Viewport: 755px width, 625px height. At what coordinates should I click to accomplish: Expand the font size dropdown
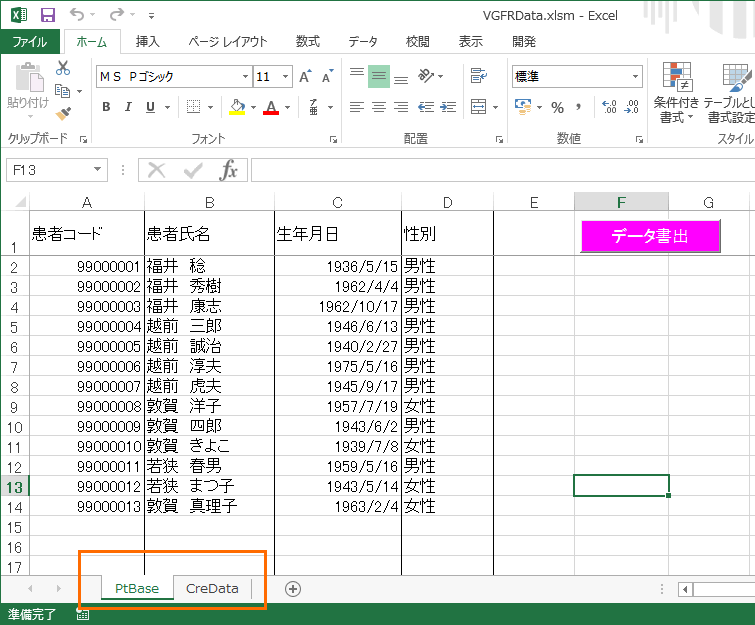tap(285, 77)
